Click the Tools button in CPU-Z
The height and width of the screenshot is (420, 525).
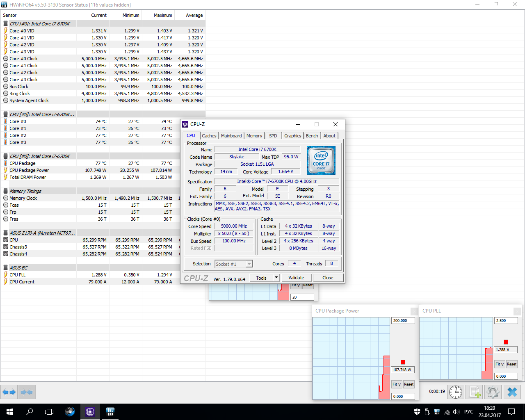click(261, 278)
